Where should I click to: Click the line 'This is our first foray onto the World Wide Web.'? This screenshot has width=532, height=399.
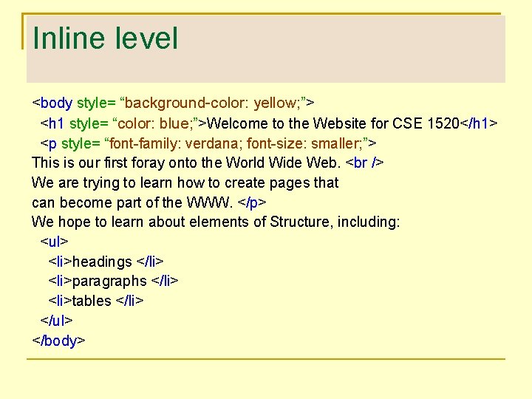208,163
